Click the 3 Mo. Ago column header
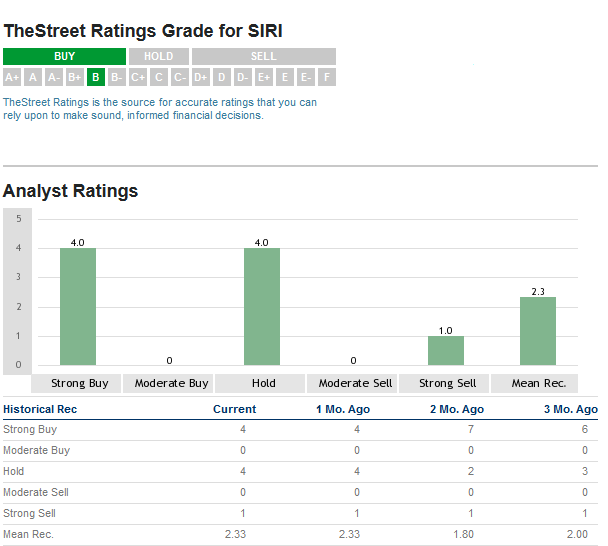Screen dimensions: 608x546 click(571, 409)
